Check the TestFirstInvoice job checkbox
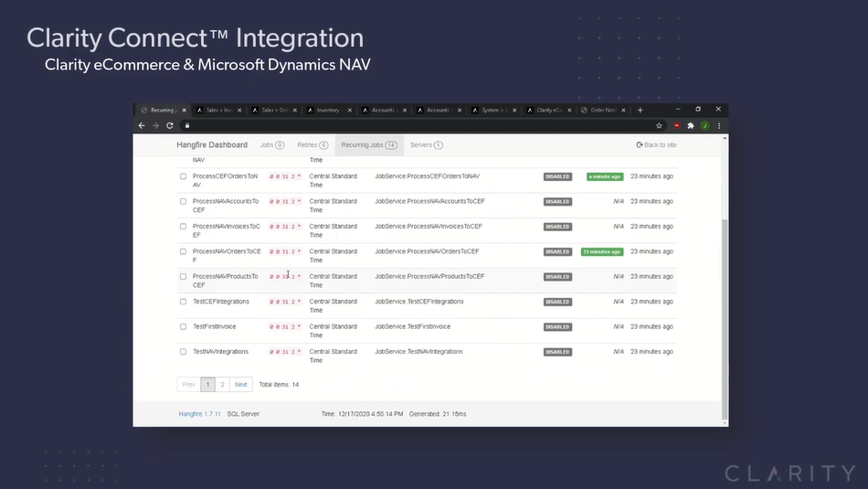The width and height of the screenshot is (868, 489). [x=183, y=326]
